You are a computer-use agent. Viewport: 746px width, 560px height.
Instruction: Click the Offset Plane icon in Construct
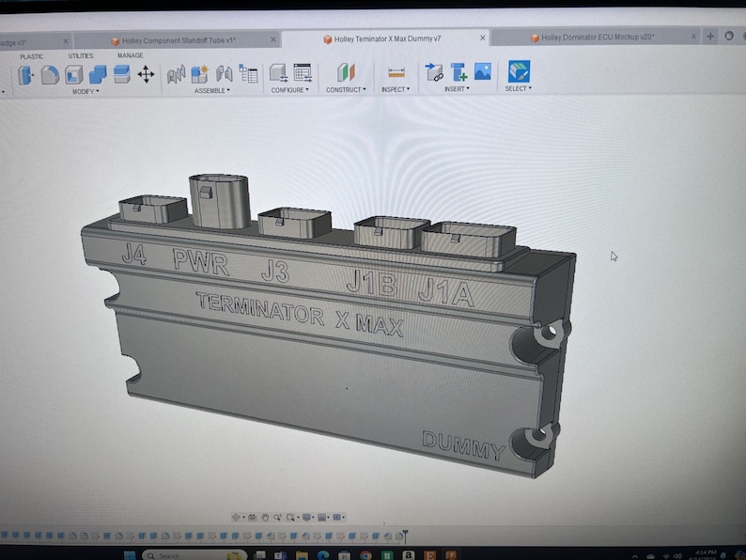point(346,72)
